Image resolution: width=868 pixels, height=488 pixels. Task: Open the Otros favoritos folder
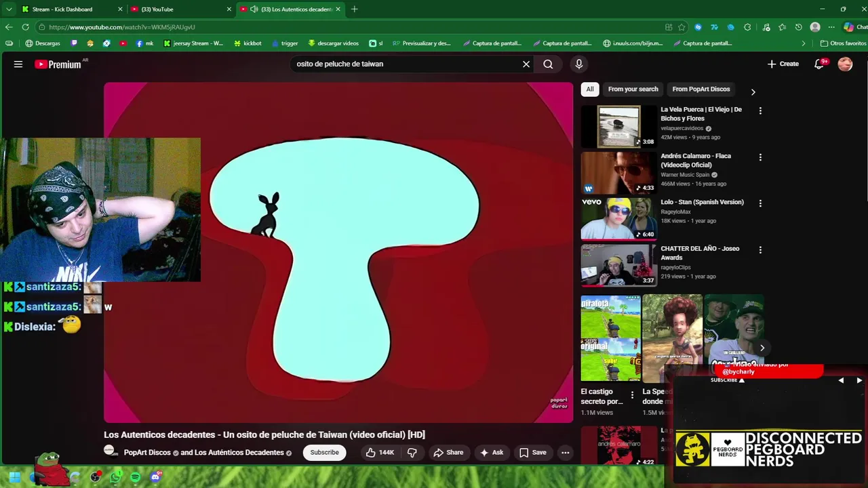click(843, 43)
